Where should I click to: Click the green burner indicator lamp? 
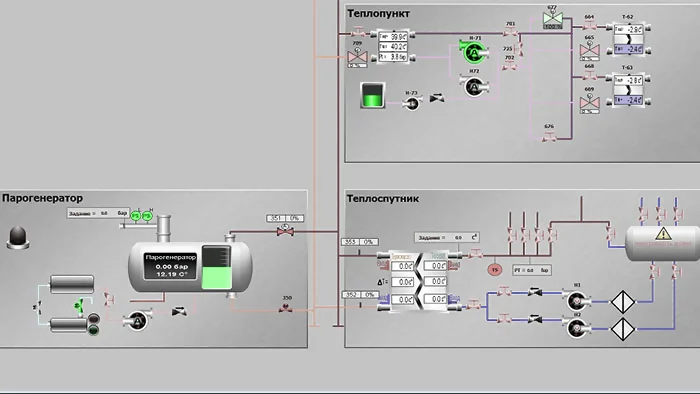[94, 330]
